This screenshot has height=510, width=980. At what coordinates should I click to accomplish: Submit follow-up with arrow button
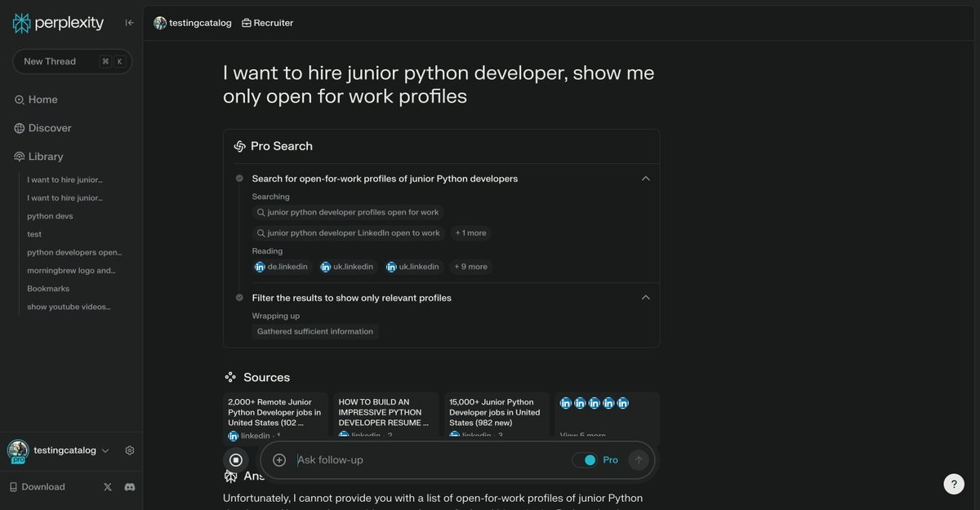click(639, 460)
